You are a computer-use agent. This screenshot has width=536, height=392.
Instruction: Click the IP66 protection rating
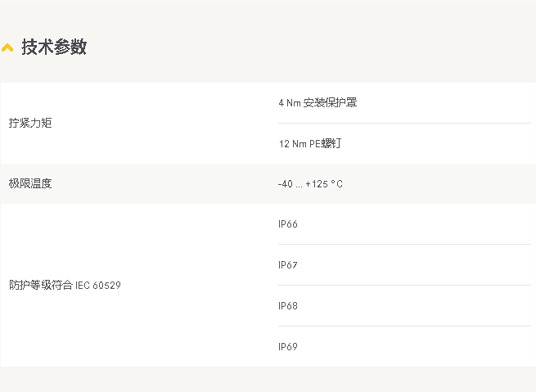click(x=288, y=224)
